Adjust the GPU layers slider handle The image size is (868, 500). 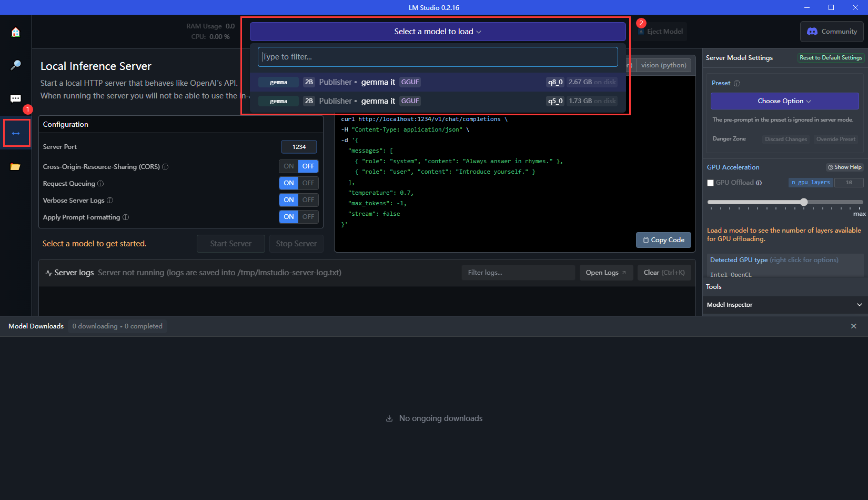pos(804,202)
